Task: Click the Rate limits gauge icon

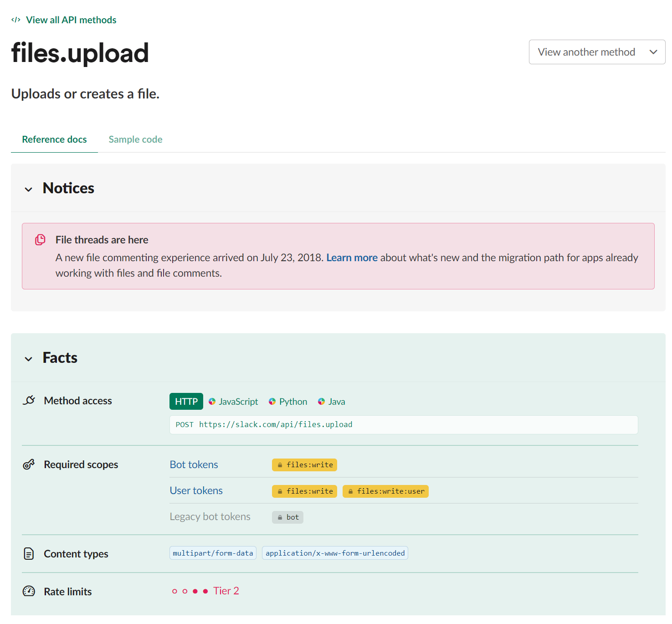Action: tap(29, 591)
